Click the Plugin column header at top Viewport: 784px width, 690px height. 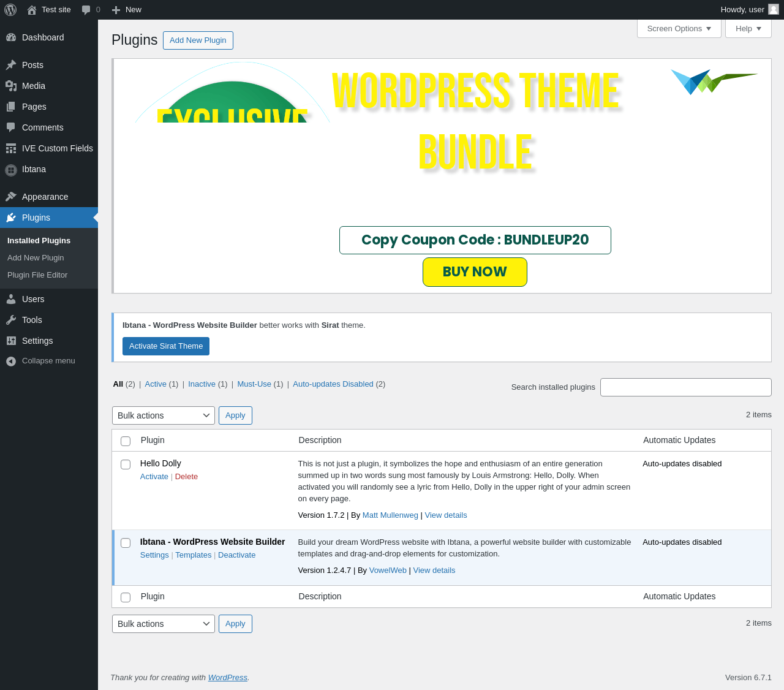point(153,440)
